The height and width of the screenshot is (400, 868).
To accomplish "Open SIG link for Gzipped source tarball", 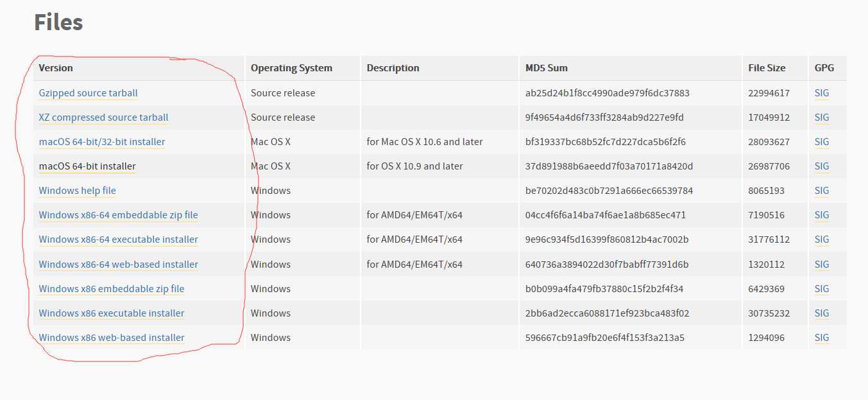I will 821,93.
